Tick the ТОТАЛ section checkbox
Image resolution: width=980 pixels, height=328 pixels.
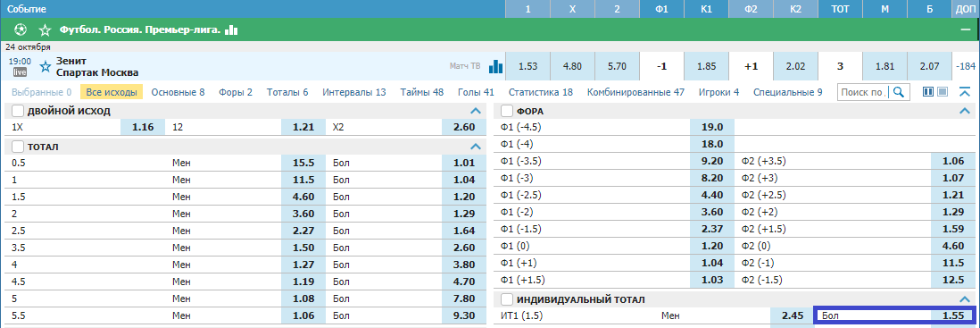pyautogui.click(x=18, y=147)
